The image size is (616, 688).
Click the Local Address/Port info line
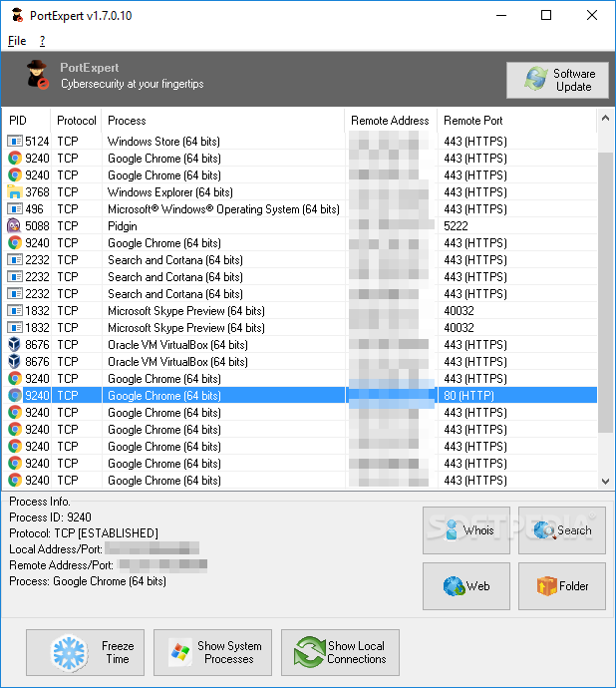(105, 549)
